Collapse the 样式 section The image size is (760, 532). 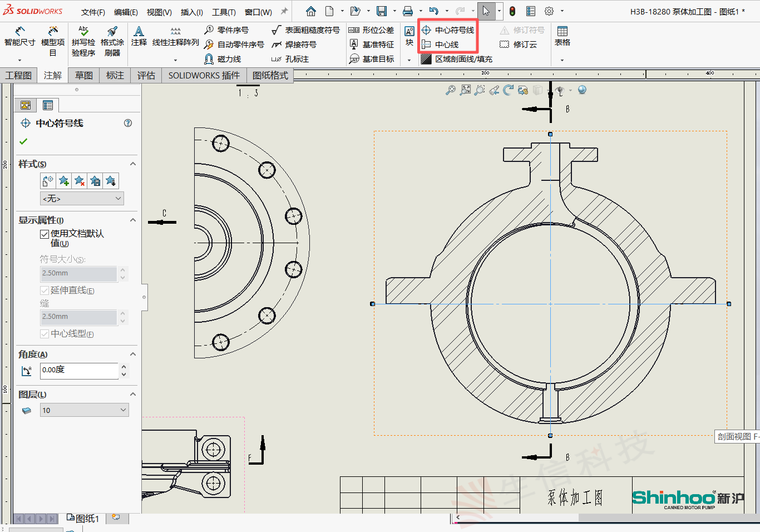tap(133, 164)
